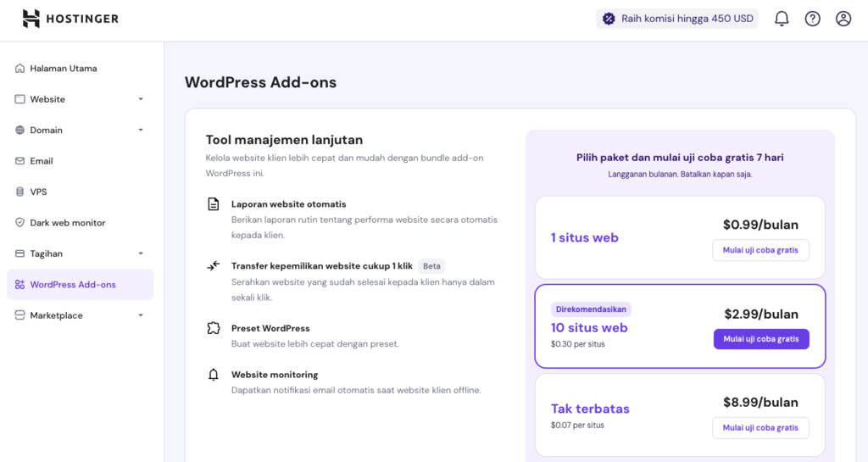The image size is (868, 462).
Task: Click the Tak terbatas plan title
Action: click(590, 409)
